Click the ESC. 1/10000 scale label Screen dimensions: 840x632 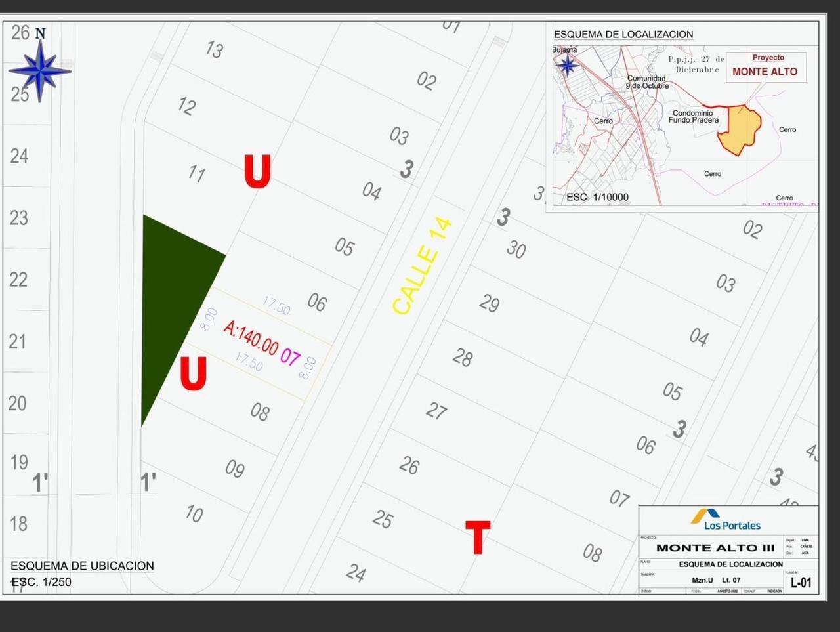click(x=597, y=197)
